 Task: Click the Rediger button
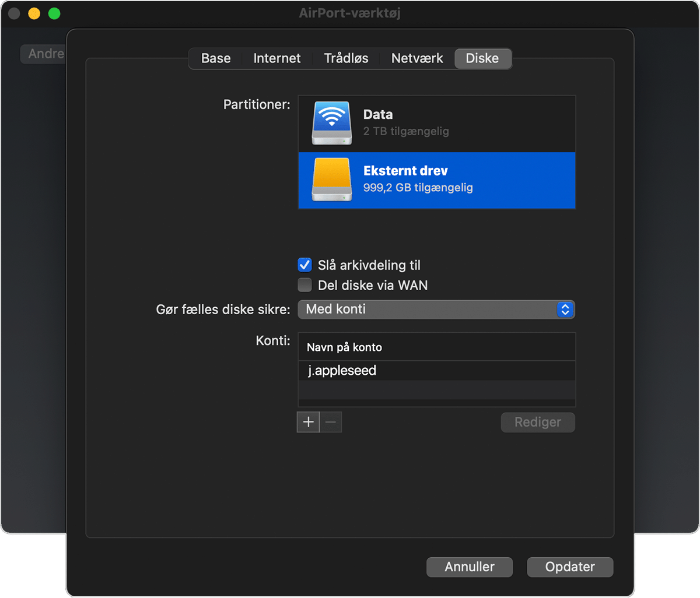(538, 422)
